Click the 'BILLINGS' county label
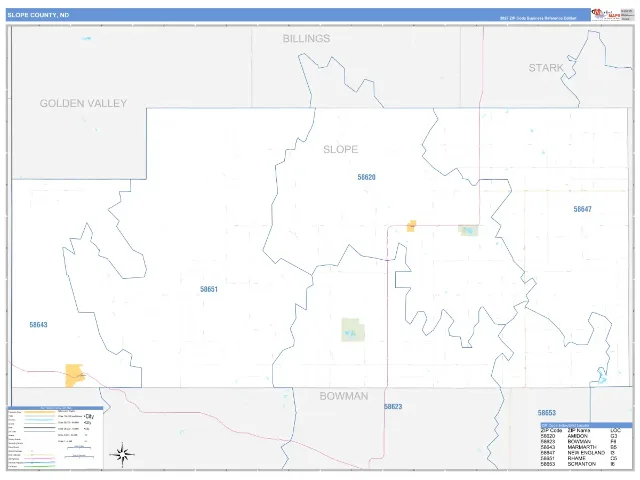Image resolution: width=640 pixels, height=480 pixels. tap(307, 38)
